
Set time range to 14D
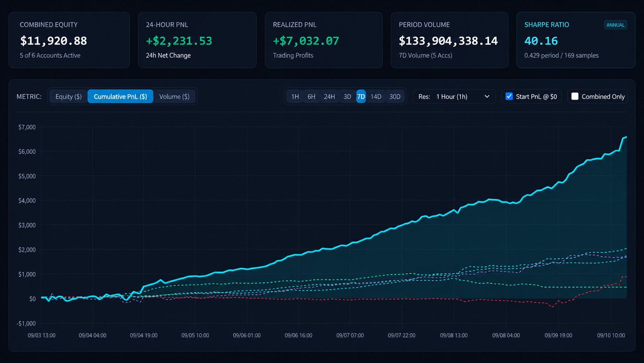pyautogui.click(x=376, y=97)
